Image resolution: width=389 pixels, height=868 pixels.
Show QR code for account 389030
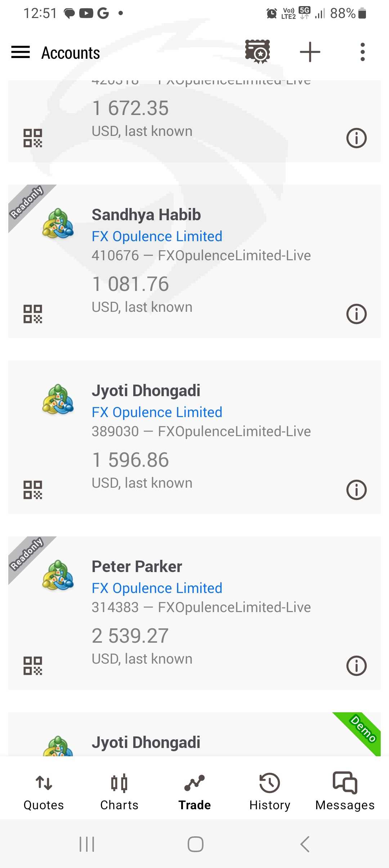tap(33, 490)
